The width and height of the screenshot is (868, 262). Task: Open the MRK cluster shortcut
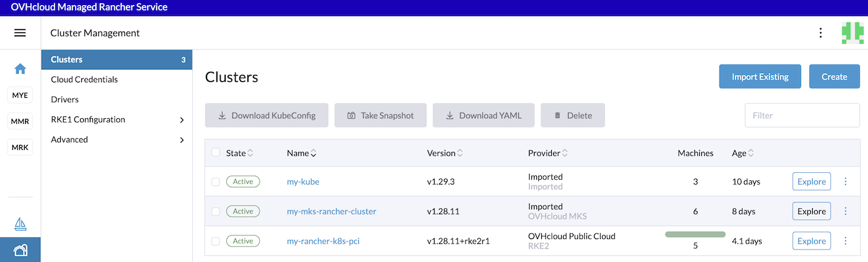coord(20,147)
